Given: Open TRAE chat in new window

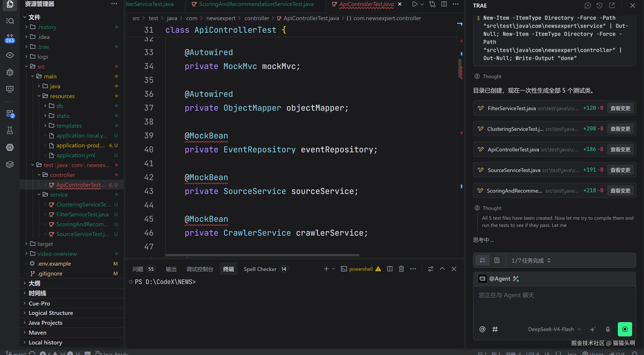Looking at the screenshot, I should pyautogui.click(x=612, y=6).
